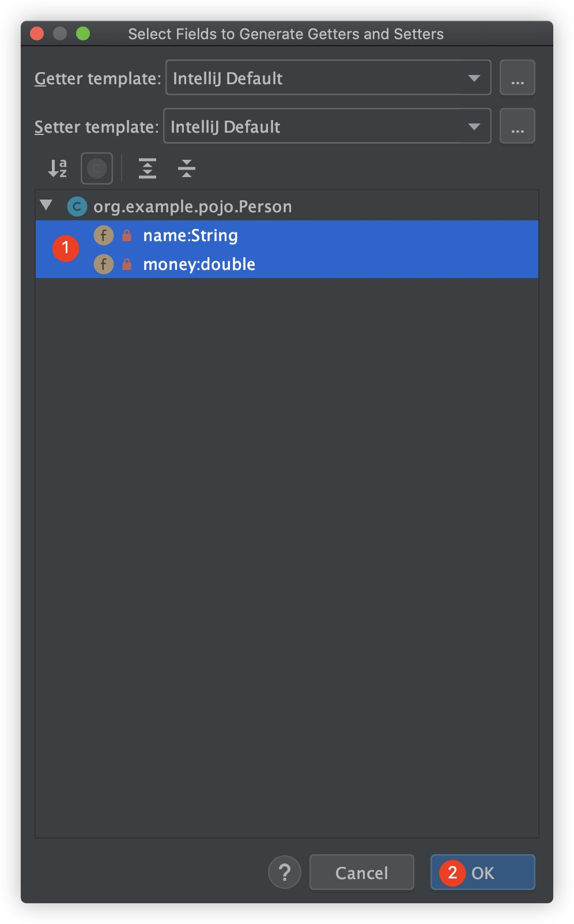Open Setter template browse ellipsis button
574x924 pixels.
point(517,126)
